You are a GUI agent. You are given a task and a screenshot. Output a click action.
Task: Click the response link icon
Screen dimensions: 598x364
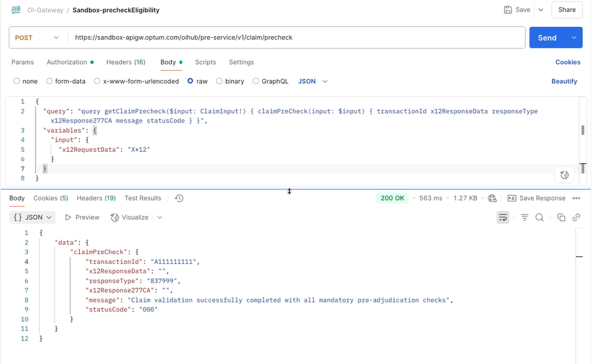click(x=576, y=217)
